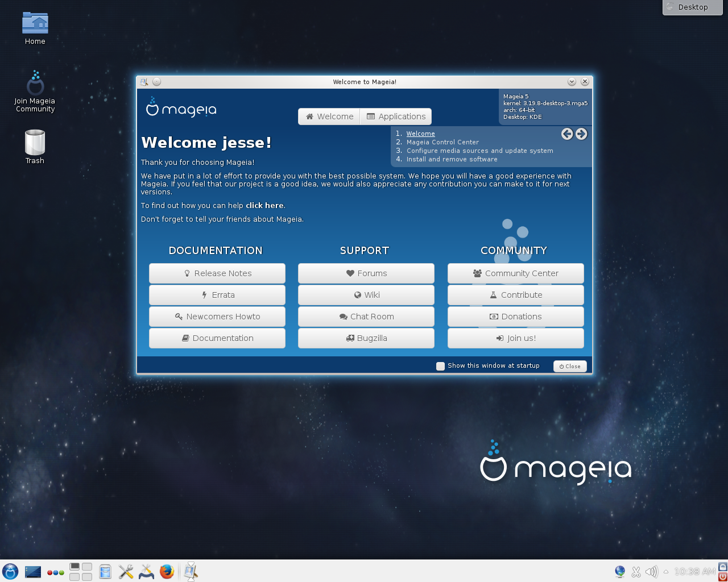The width and height of the screenshot is (728, 582).
Task: Open the Dolphin file manager taskbar icon
Action: coord(105,571)
